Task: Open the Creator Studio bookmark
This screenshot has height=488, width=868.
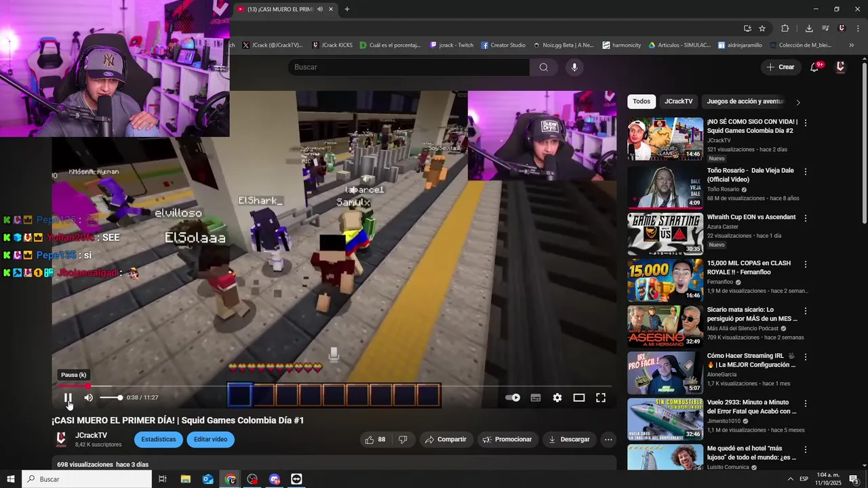Action: point(503,45)
